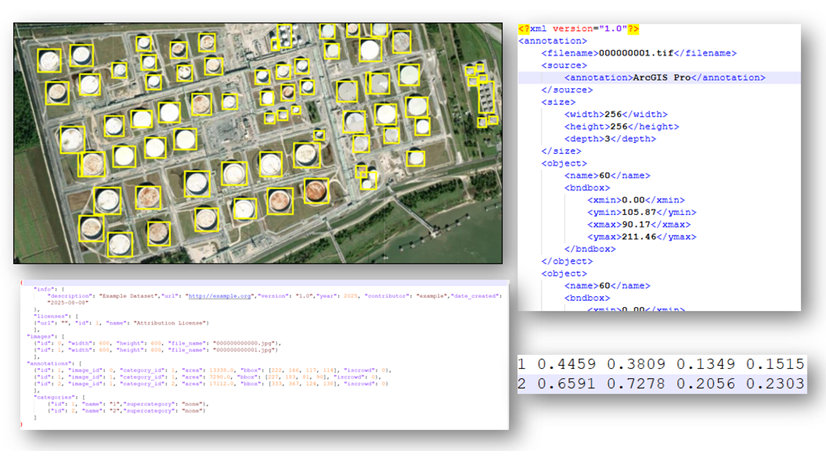Select the closing </source> tag
This screenshot has height=465, width=826.
coord(567,90)
